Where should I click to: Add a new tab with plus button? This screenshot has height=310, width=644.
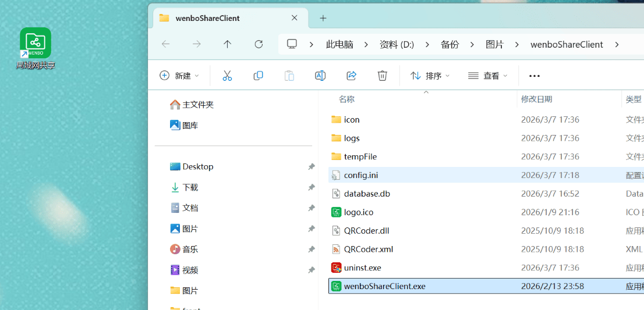click(x=323, y=18)
